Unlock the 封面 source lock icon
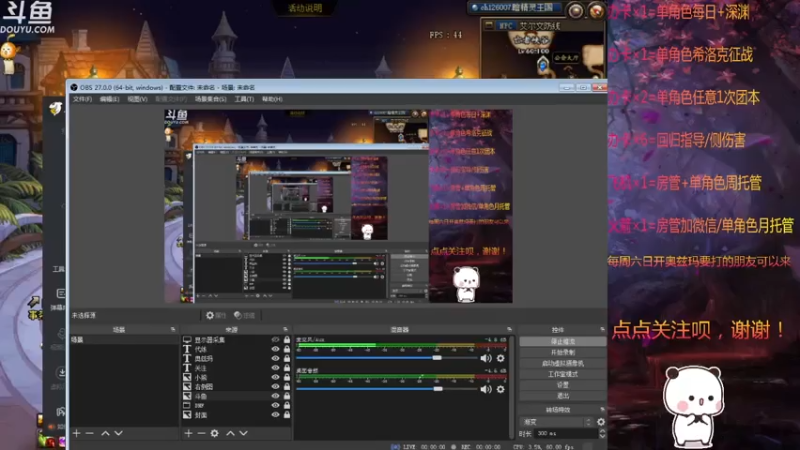The image size is (800, 450). tap(287, 415)
